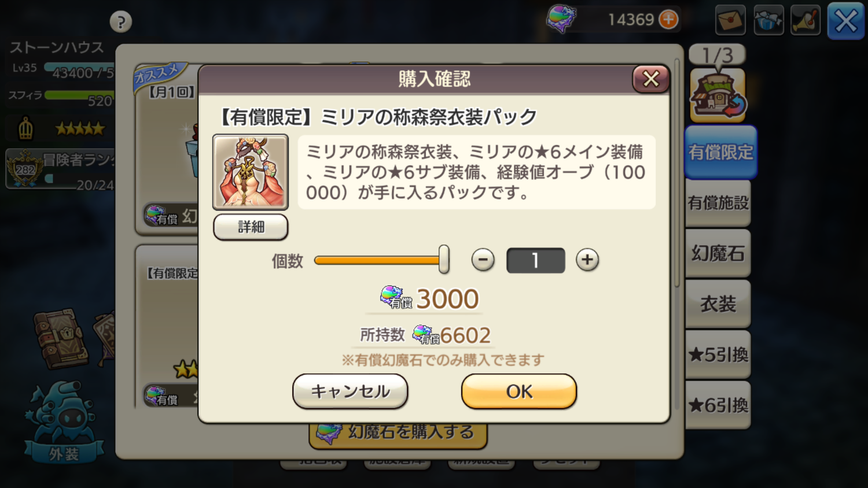Click the horn announcement icon

pos(806,20)
